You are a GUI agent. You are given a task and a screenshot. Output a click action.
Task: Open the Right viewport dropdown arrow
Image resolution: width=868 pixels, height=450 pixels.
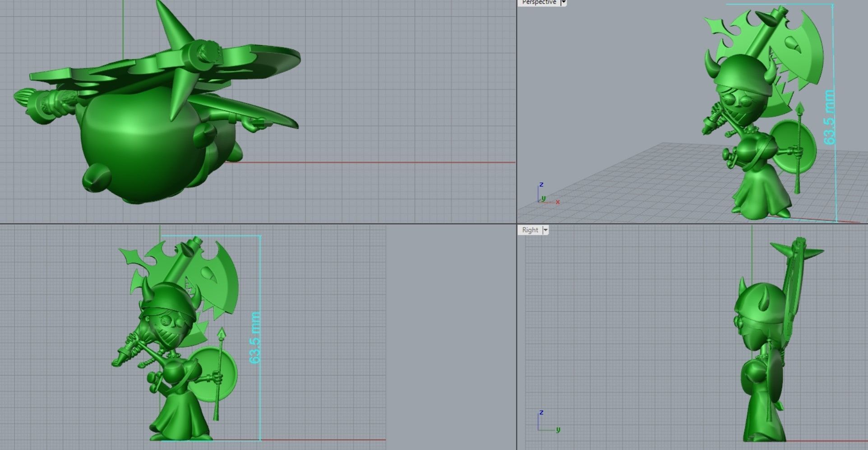(x=545, y=230)
